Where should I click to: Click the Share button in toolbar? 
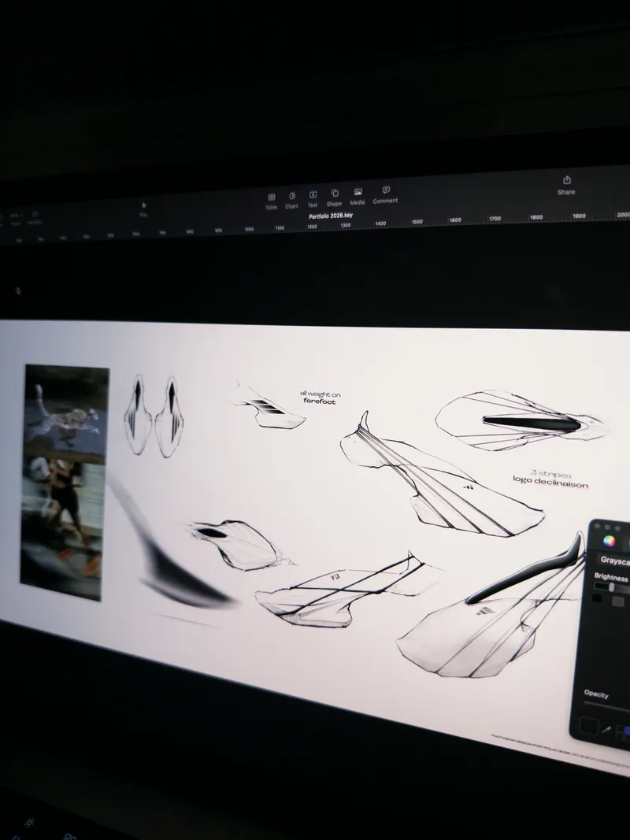[566, 185]
